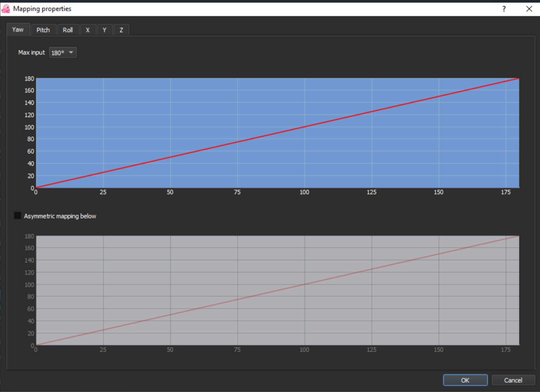540x392 pixels.
Task: Switch to the Yaw tab
Action: (x=18, y=30)
